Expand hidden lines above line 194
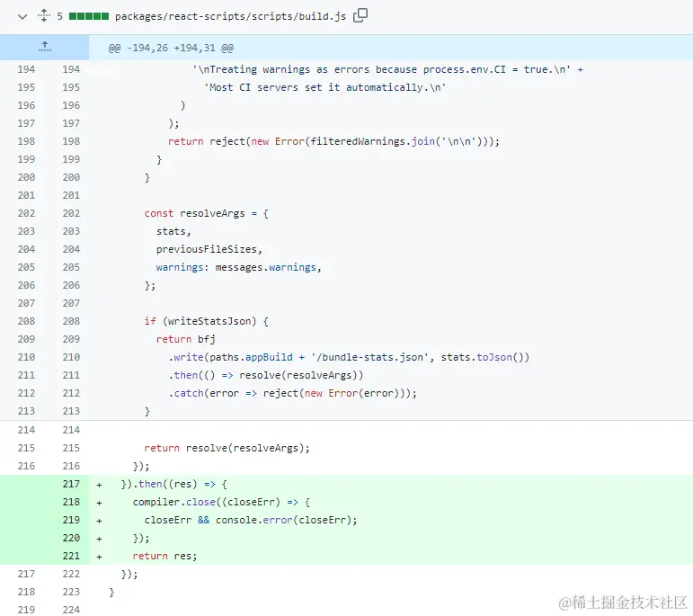693x616 pixels. coord(44,48)
